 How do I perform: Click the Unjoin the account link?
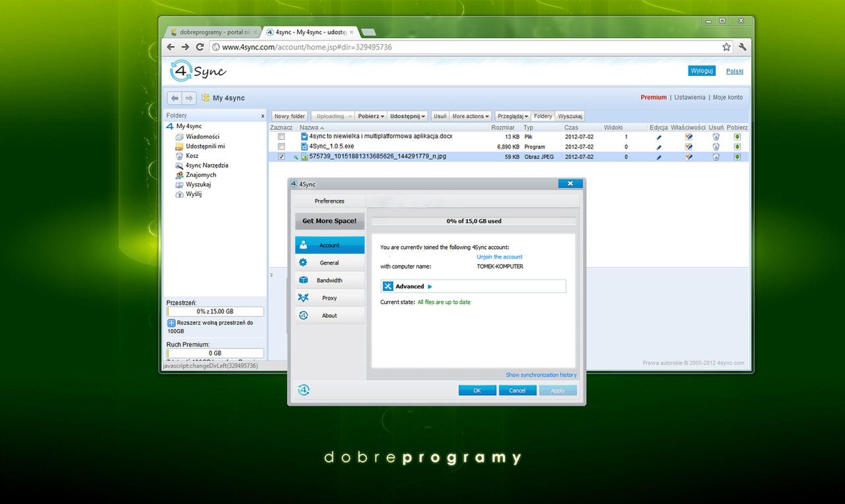(x=500, y=257)
